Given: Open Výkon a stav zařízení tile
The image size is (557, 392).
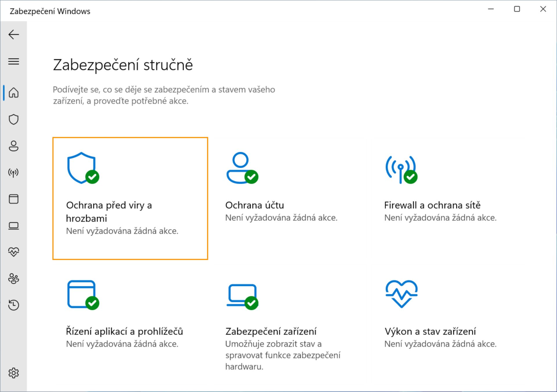Looking at the screenshot, I should tap(448, 324).
